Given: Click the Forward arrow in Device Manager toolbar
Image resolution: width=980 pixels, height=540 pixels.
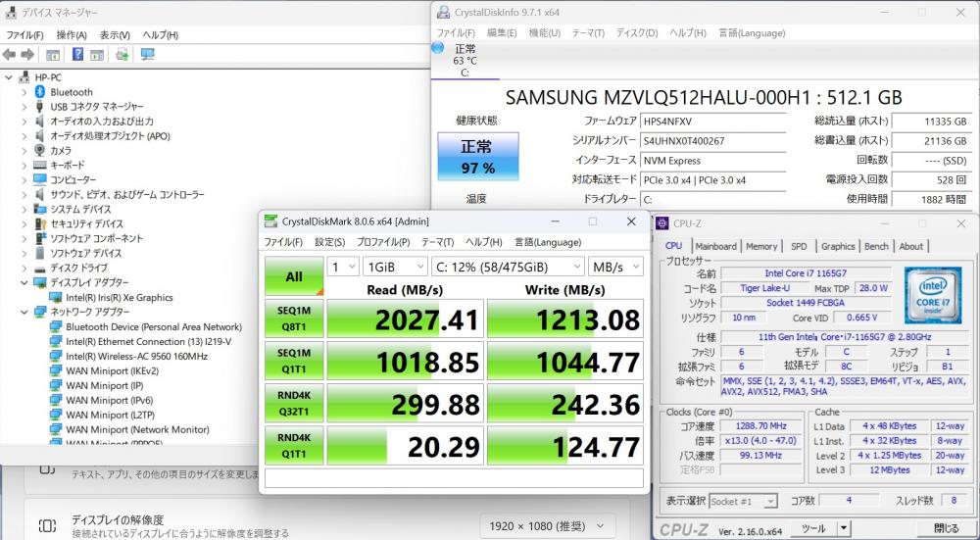Looking at the screenshot, I should pos(27,55).
